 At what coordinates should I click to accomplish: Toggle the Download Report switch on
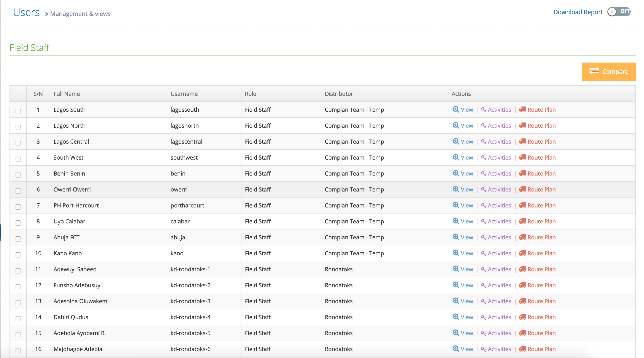click(619, 11)
